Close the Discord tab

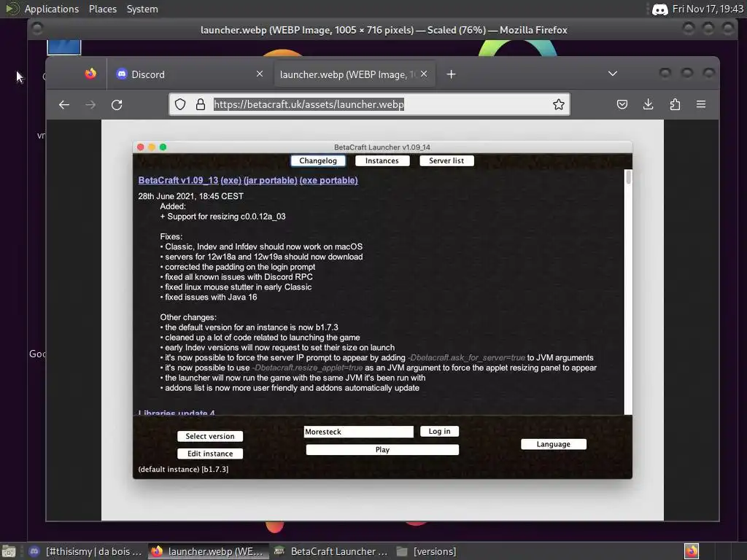pos(260,74)
